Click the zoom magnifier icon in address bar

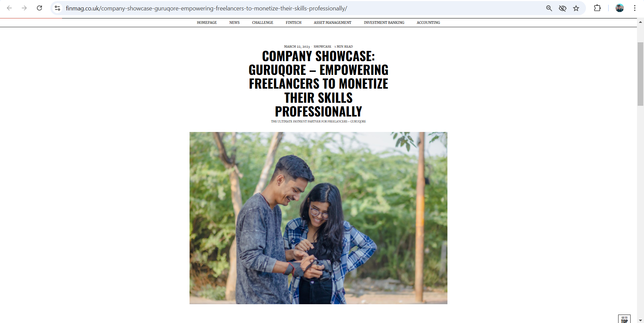pyautogui.click(x=549, y=8)
